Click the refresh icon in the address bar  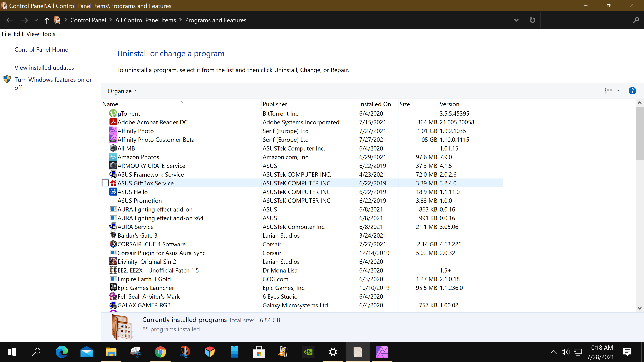click(532, 20)
